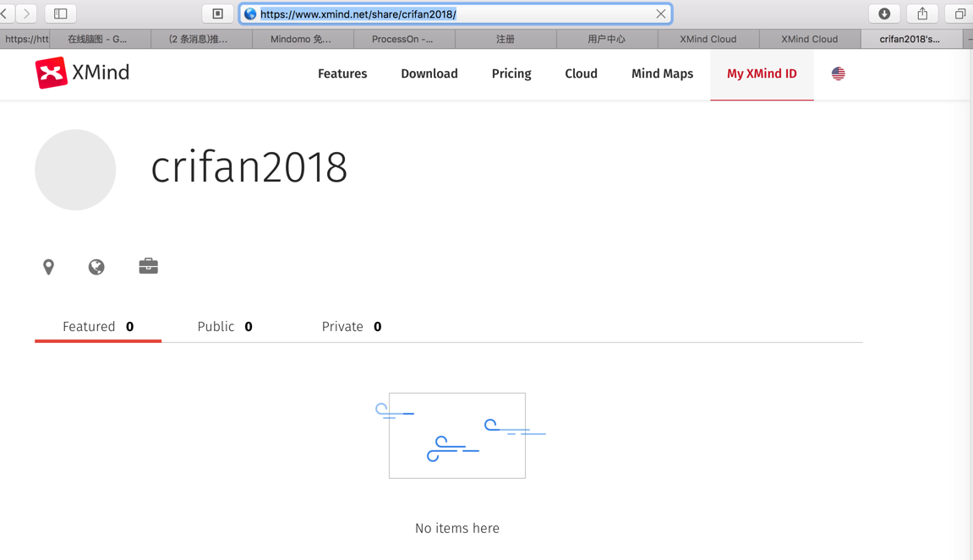This screenshot has height=560, width=973.
Task: Open the Features menu
Action: [342, 73]
